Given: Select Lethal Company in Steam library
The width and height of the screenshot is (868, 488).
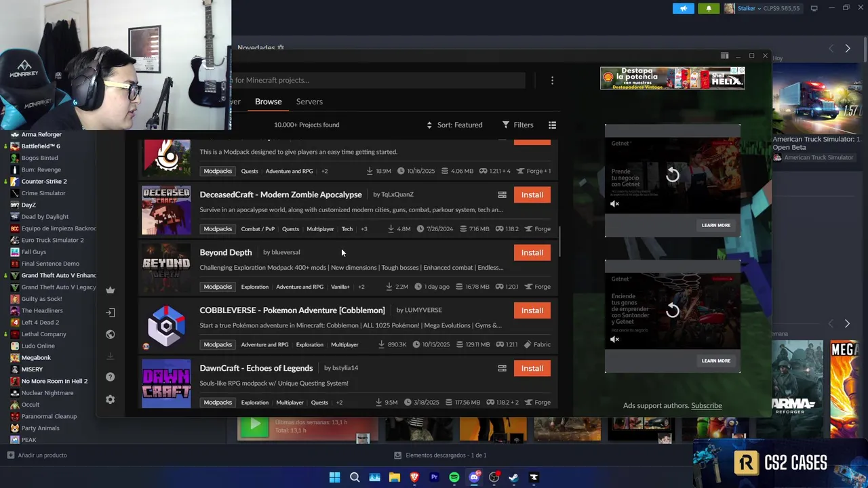Looking at the screenshot, I should coord(43,334).
